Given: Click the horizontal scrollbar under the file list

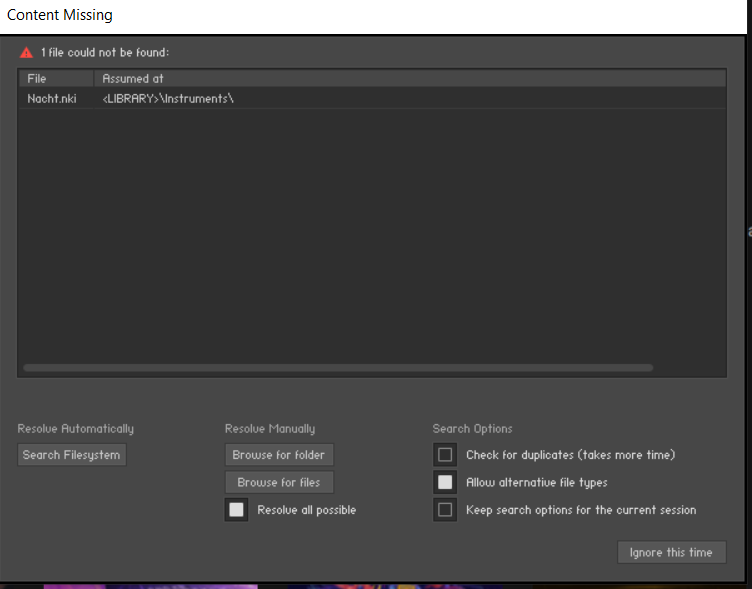Looking at the screenshot, I should click(x=337, y=368).
